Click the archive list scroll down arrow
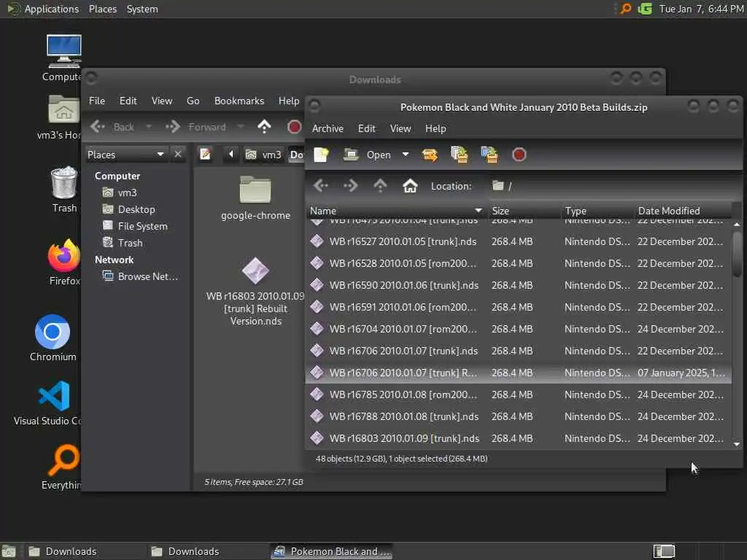This screenshot has height=560, width=747. [737, 444]
